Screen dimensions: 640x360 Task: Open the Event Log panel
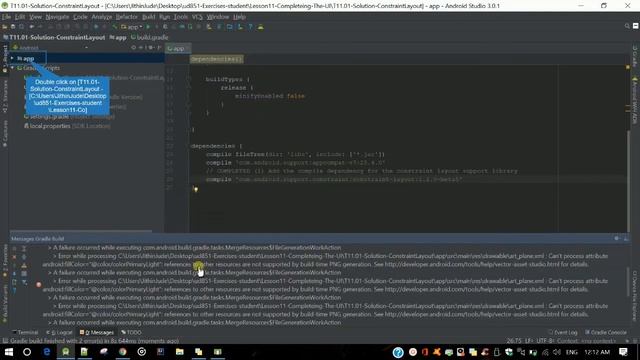563,332
